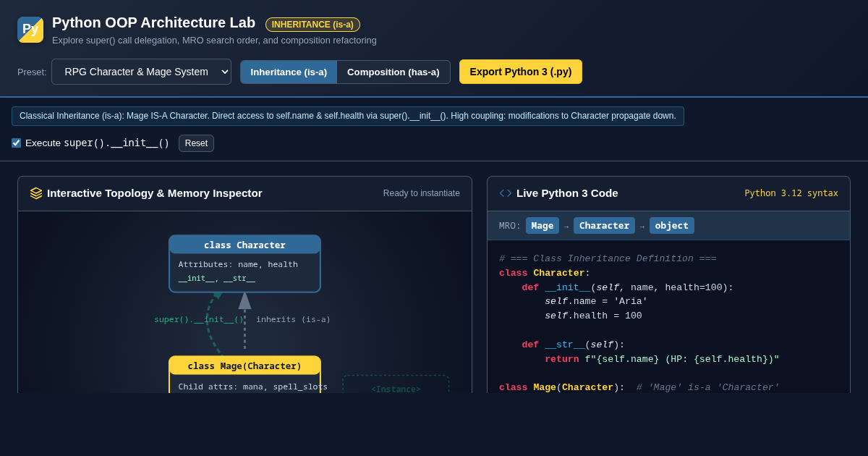Click the Classical Inheritance description banner
Viewport: 868px width, 456px height.
point(348,116)
